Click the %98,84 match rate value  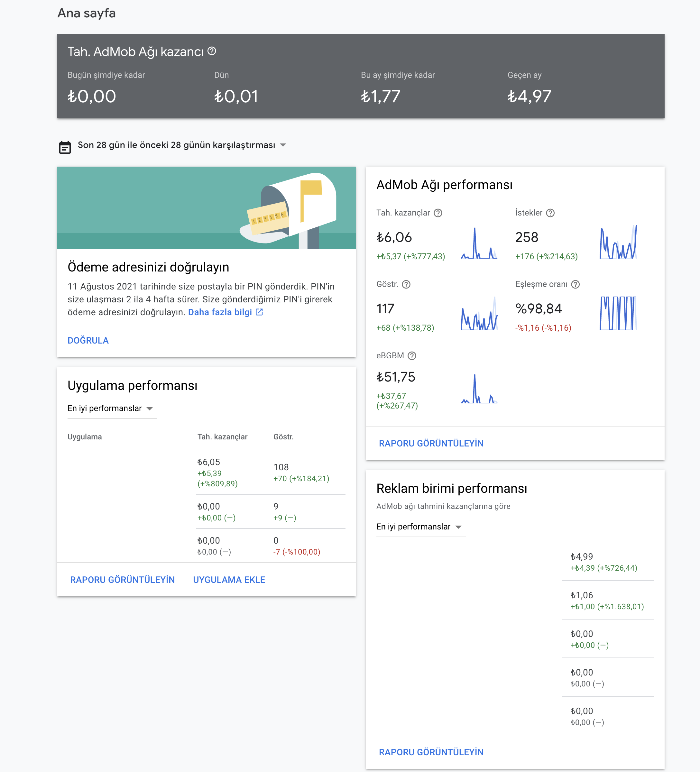point(539,309)
